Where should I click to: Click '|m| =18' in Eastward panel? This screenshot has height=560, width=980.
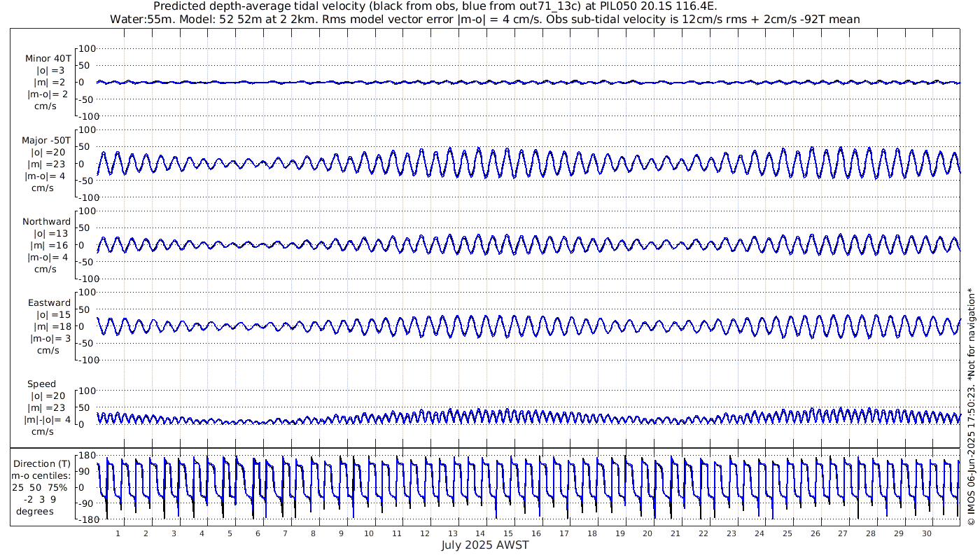click(50, 327)
